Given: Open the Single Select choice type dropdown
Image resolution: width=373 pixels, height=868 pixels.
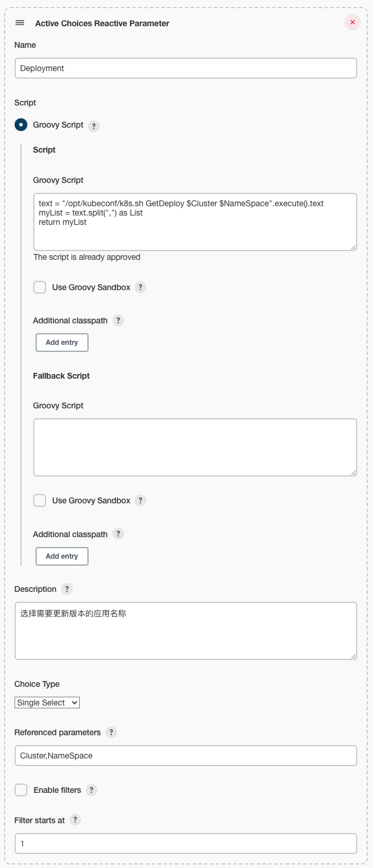Looking at the screenshot, I should tap(47, 703).
